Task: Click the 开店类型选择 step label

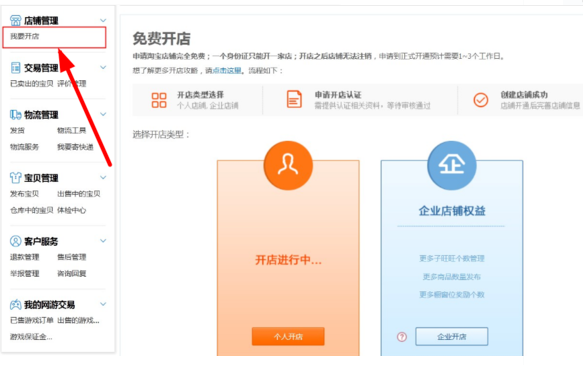Action: [200, 95]
